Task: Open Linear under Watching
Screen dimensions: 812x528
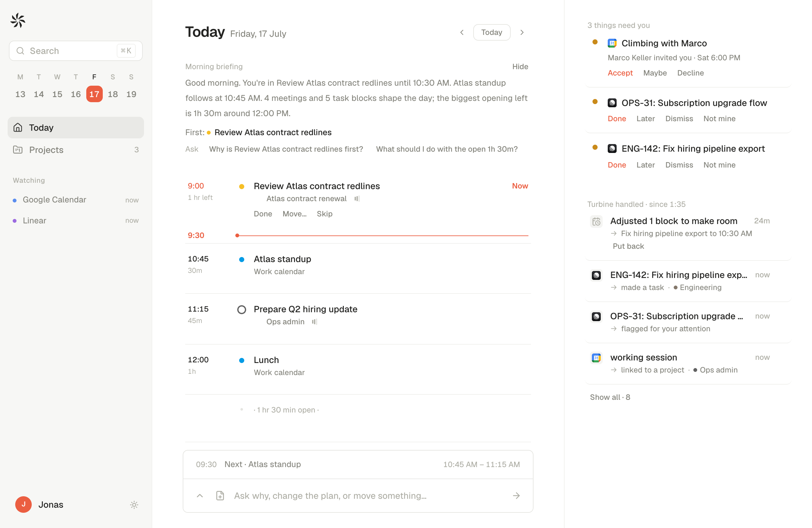Action: (76, 221)
